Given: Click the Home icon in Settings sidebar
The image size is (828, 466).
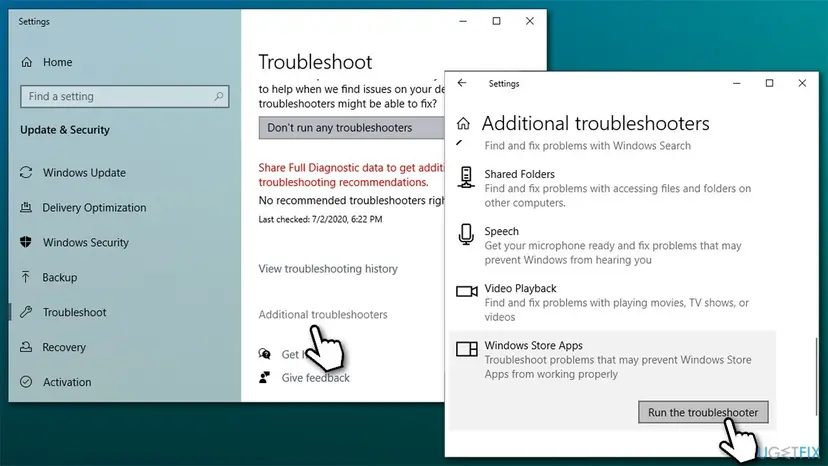Looking at the screenshot, I should (26, 62).
